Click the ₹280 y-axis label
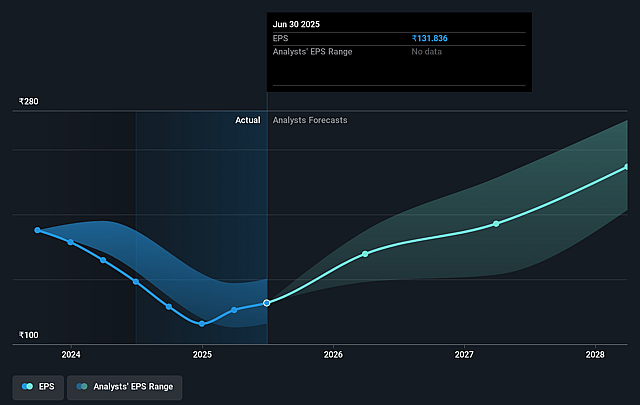Image resolution: width=640 pixels, height=405 pixels. pyautogui.click(x=28, y=102)
